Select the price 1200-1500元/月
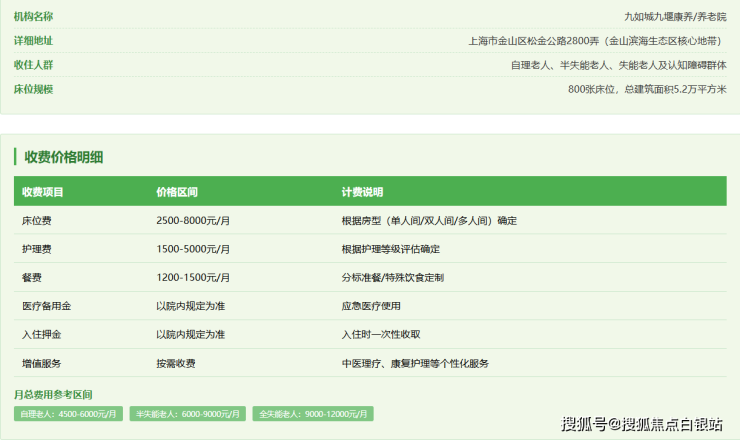Image resolution: width=740 pixels, height=440 pixels. (193, 278)
